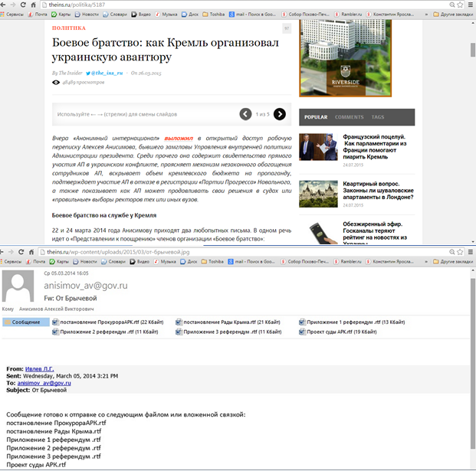The height and width of the screenshot is (471, 476).
Task: Go forward in upper browser window
Action: click(x=13, y=5)
